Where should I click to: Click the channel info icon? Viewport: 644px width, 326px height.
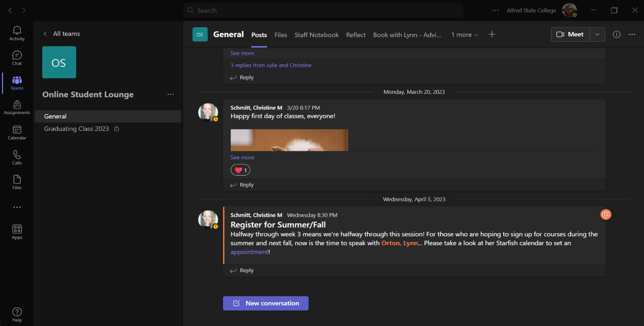[617, 34]
